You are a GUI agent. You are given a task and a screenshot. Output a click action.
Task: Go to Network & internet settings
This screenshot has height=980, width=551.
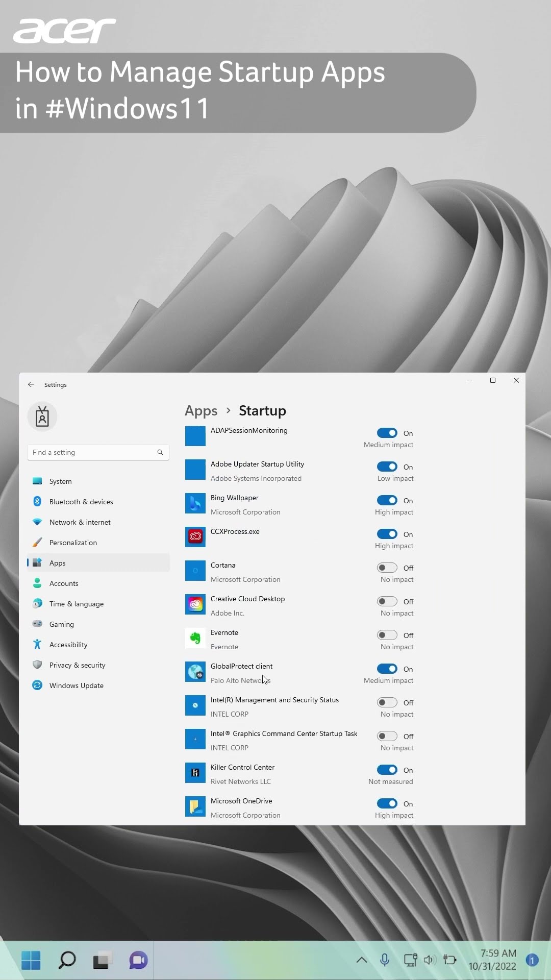[x=98, y=522]
